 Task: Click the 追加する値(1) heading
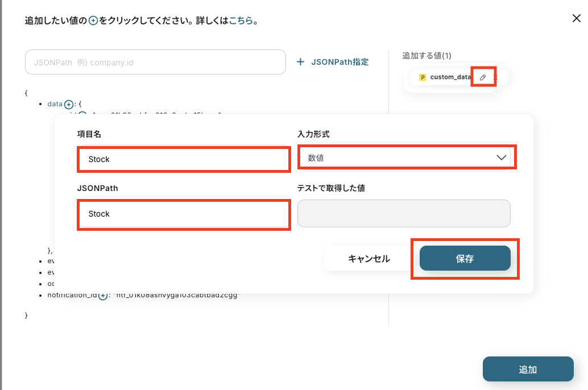426,56
